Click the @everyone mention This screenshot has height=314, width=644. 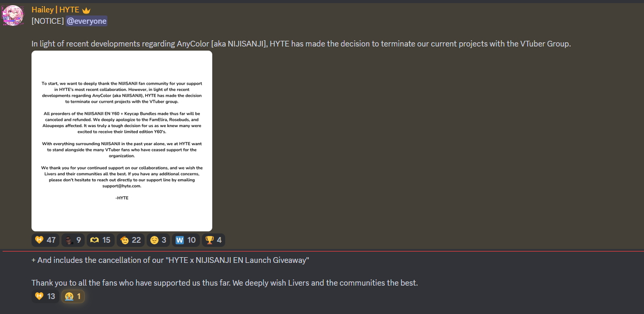(86, 21)
